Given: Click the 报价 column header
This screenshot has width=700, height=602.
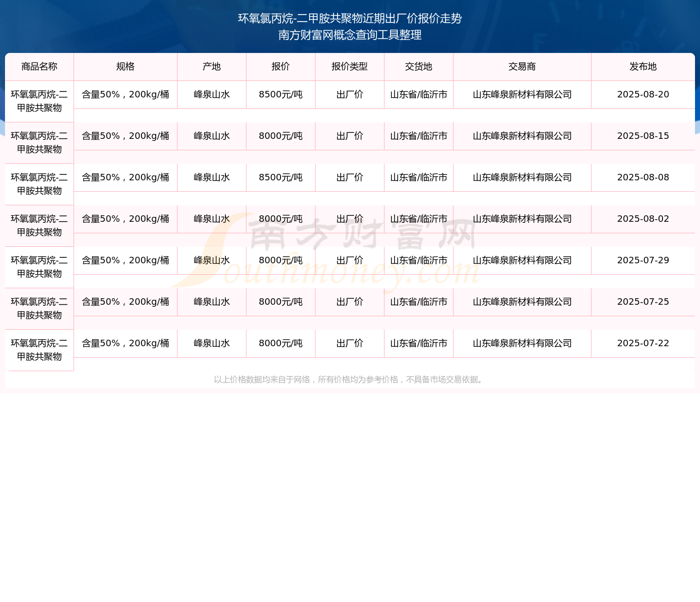Looking at the screenshot, I should click(281, 67).
